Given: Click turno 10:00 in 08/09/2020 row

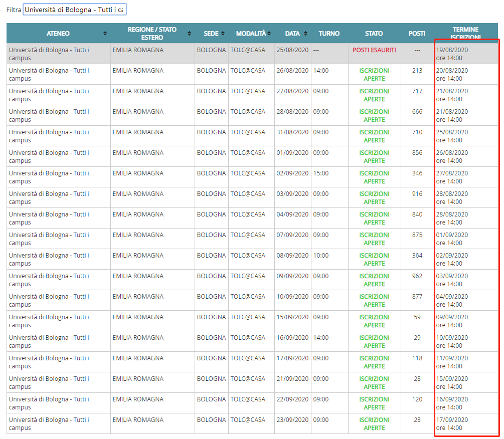Looking at the screenshot, I should point(321,256).
